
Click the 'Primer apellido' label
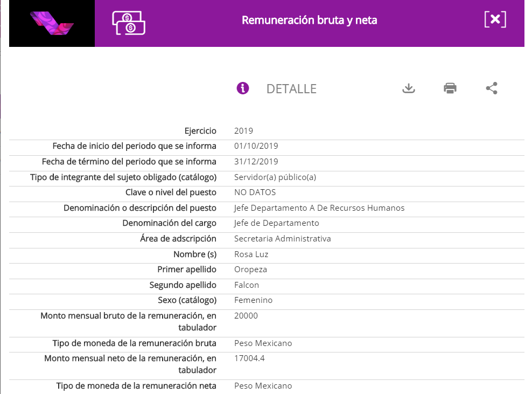tap(187, 269)
